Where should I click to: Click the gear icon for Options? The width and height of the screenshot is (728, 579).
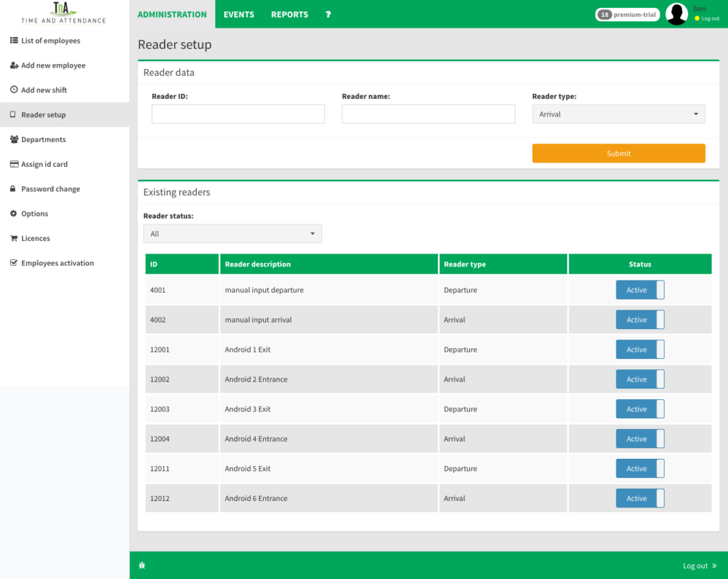pos(14,214)
